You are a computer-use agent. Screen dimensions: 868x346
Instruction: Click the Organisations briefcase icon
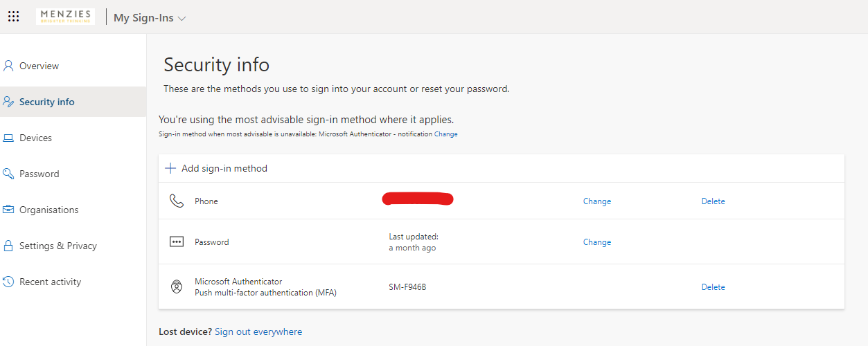(x=8, y=210)
